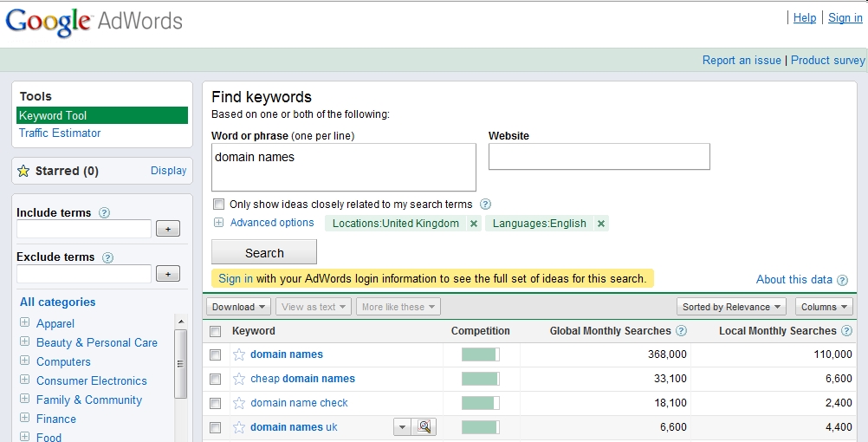
Task: Open help for Exclude terms
Action: coord(108,257)
